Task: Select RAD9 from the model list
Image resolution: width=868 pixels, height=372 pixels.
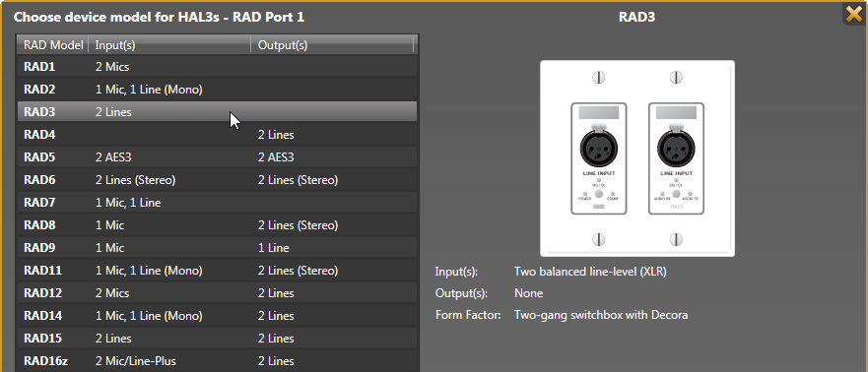Action: (x=217, y=248)
